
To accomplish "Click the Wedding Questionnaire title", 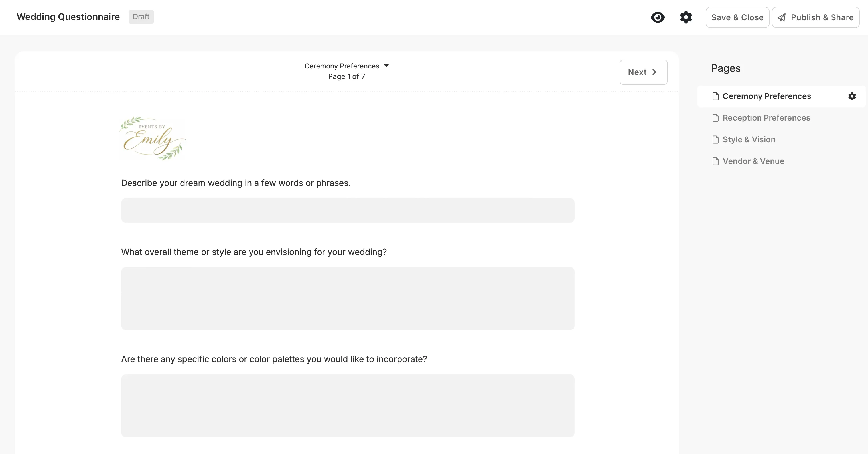I will (x=68, y=17).
